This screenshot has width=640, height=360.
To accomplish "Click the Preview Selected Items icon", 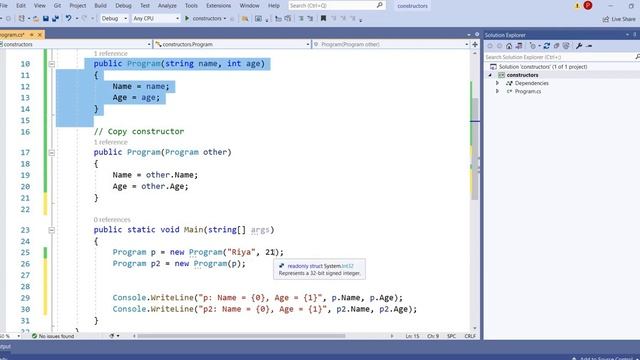I will tap(589, 46).
